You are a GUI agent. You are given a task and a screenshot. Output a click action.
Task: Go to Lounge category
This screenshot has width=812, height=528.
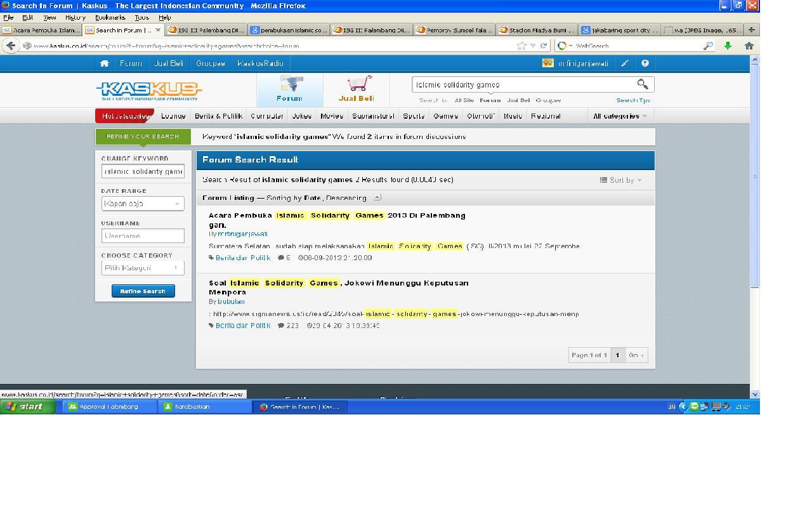(x=173, y=116)
